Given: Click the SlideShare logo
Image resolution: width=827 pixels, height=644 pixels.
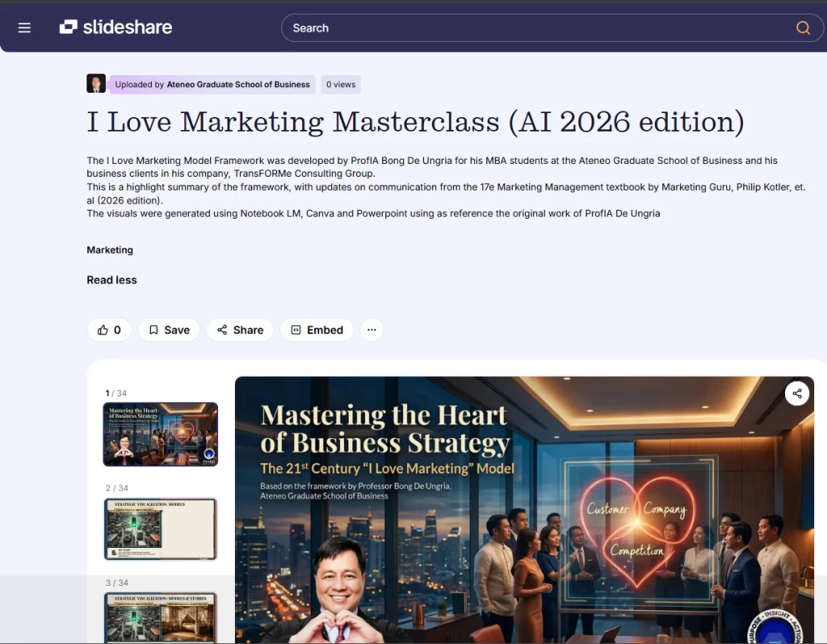Looking at the screenshot, I should tap(115, 27).
